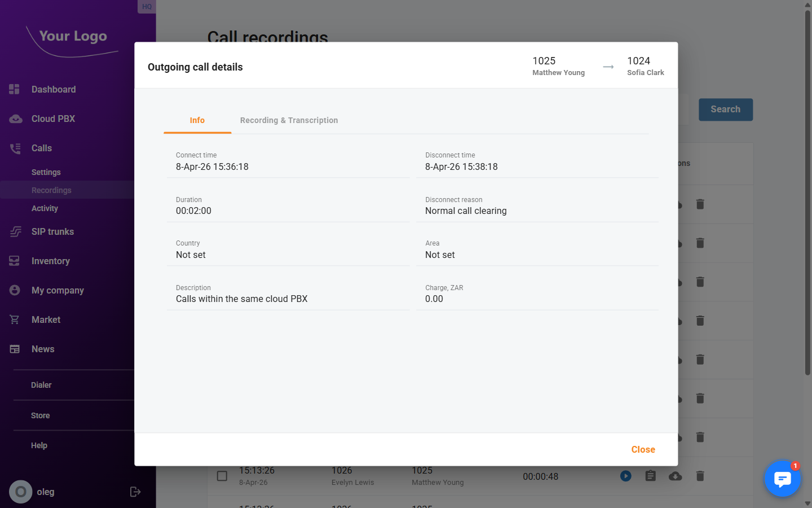Viewport: 812px width, 508px height.
Task: Open the SIP trunks section
Action: tap(52, 231)
